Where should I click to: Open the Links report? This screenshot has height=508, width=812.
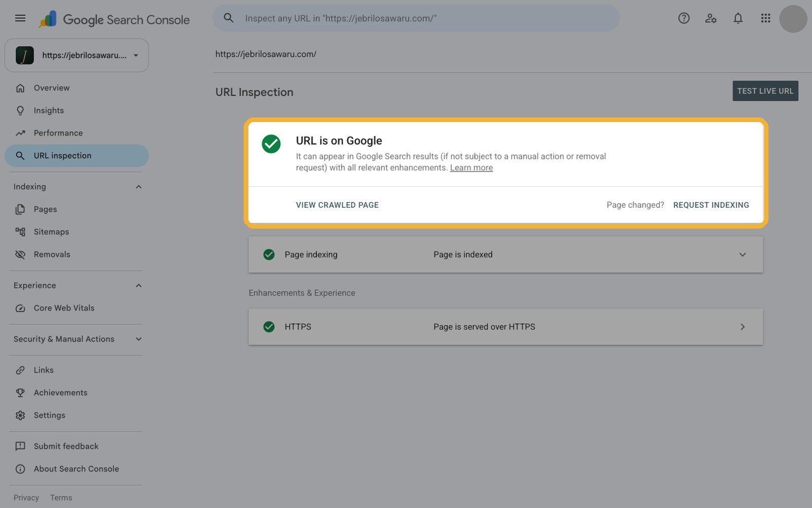(77, 370)
